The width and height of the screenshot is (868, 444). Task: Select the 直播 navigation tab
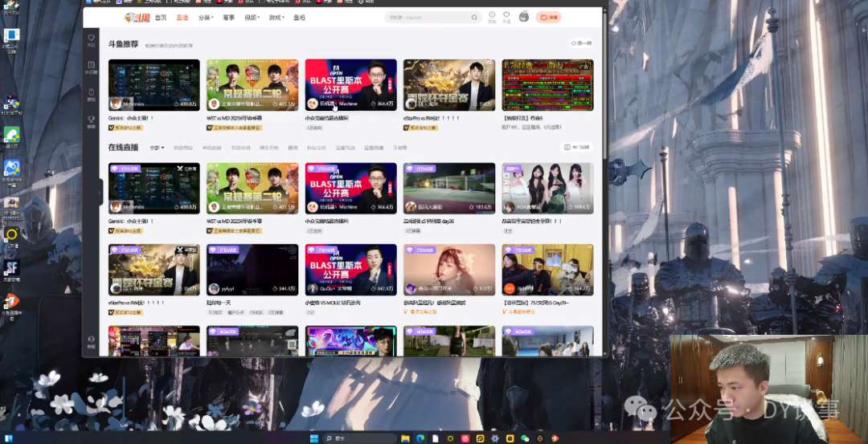click(x=182, y=18)
